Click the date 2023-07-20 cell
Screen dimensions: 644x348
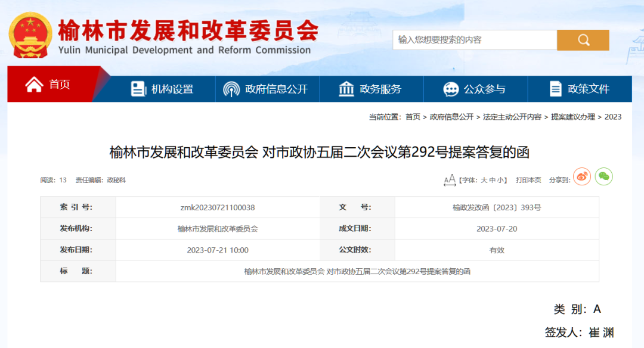(497, 229)
